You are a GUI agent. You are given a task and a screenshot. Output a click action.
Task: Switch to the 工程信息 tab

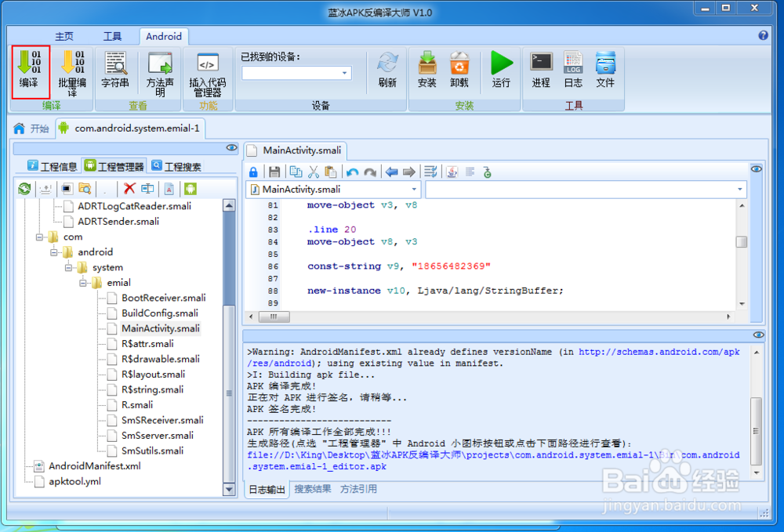[53, 166]
